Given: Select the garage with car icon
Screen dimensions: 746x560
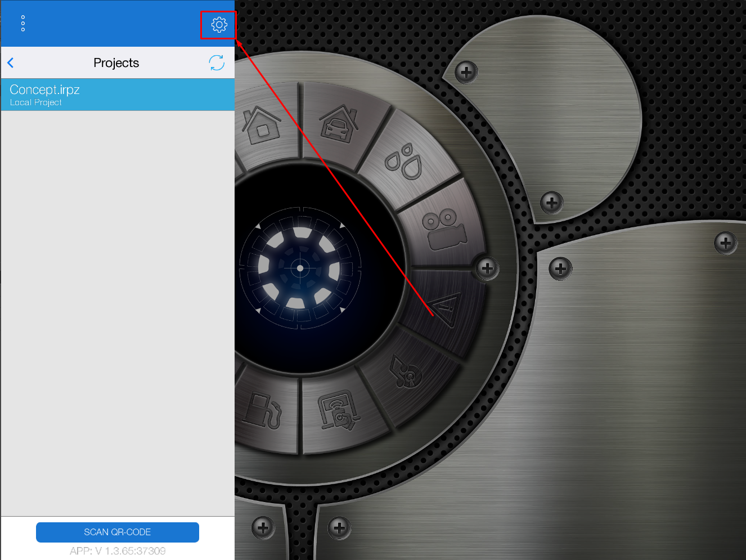Looking at the screenshot, I should coord(338,124).
